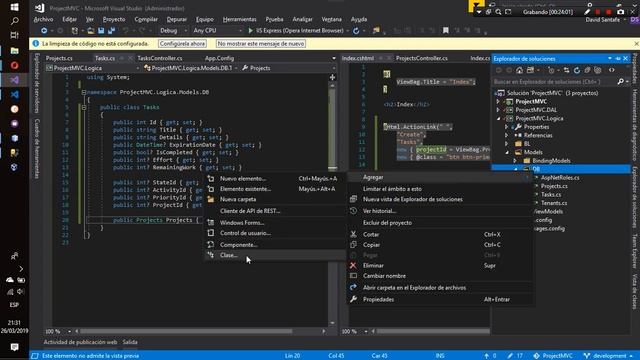Choose Propiedades in the context menu

point(440,299)
